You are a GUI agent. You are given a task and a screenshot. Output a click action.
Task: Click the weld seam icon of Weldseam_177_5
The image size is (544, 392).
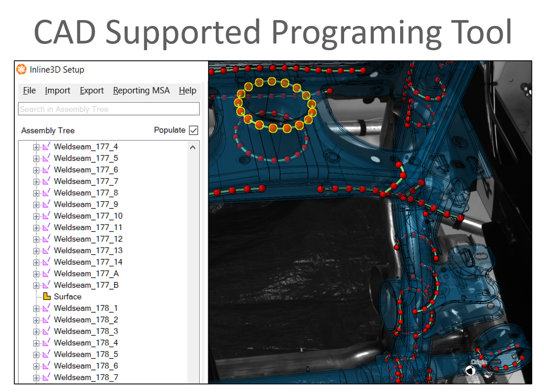coord(46,158)
